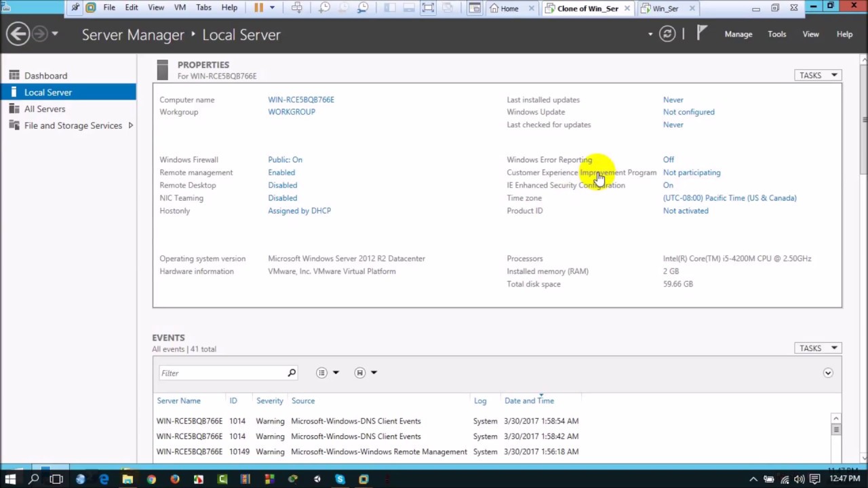Viewport: 868px width, 488px height.
Task: Open the events list options icon
Action: [x=321, y=373]
